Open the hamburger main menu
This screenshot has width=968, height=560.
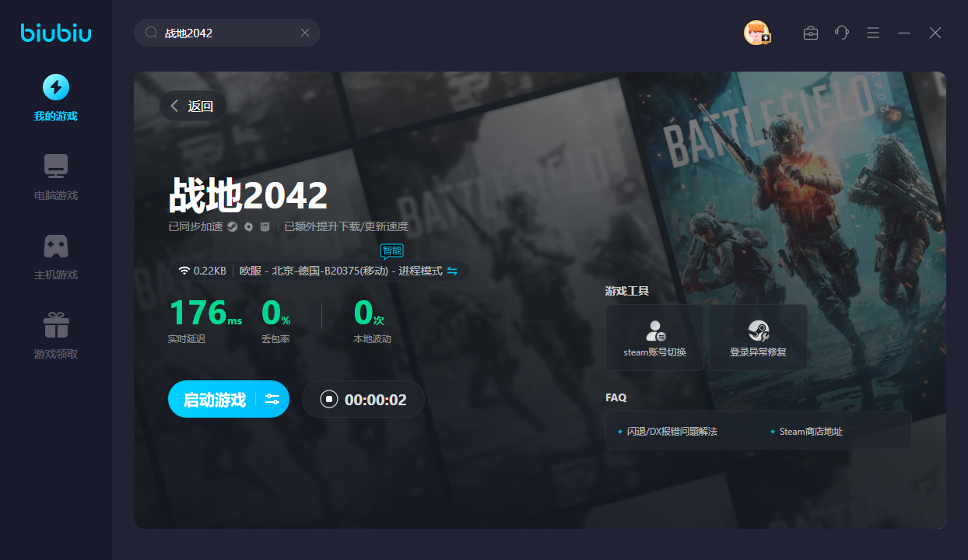(873, 33)
